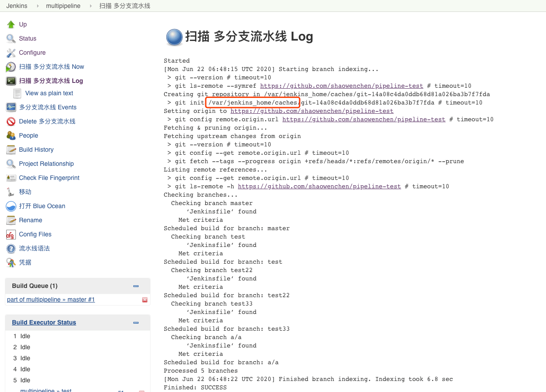
Task: Click the multibranch Events monitor icon
Action: (x=11, y=107)
